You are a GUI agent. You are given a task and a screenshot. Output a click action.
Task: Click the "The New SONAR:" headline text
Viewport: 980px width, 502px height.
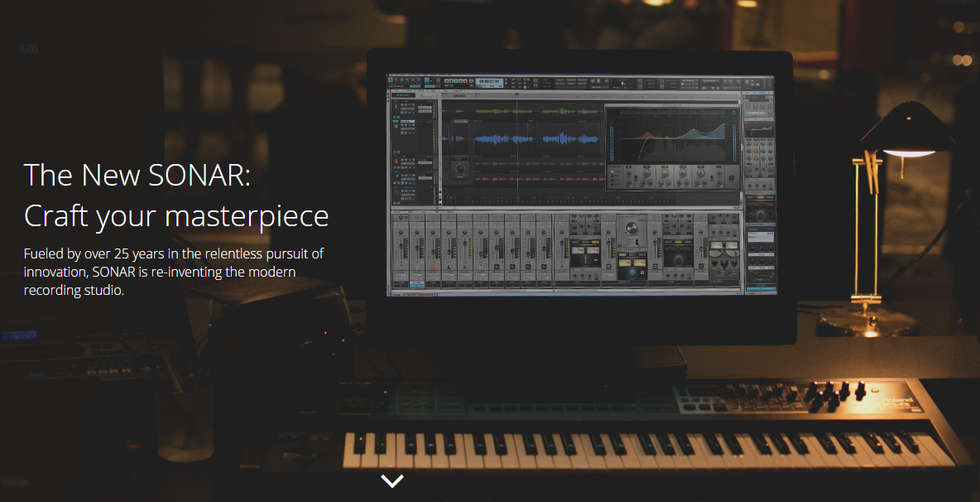pos(137,175)
